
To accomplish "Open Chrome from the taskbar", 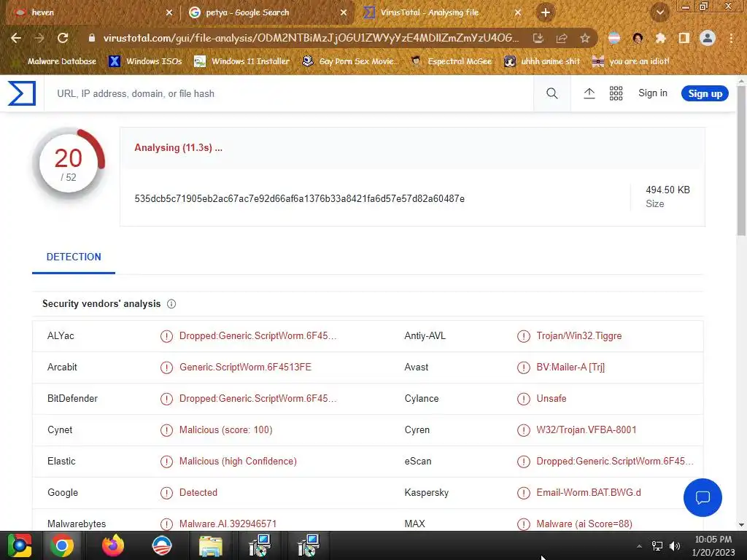I will (x=62, y=545).
